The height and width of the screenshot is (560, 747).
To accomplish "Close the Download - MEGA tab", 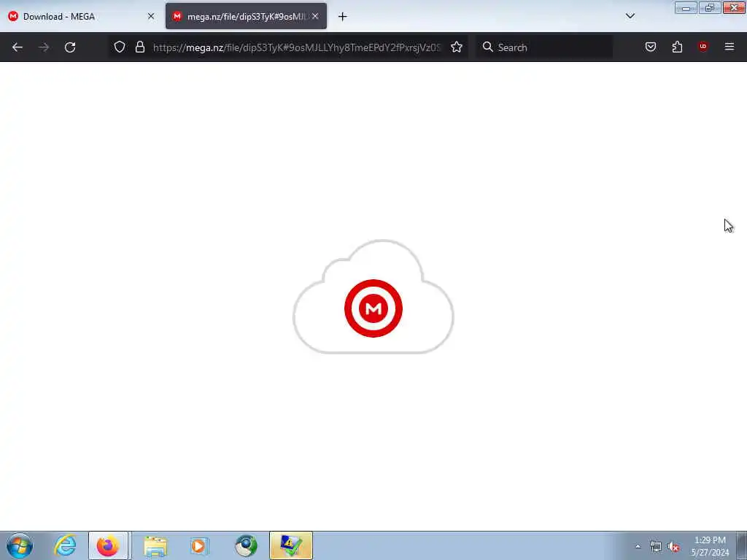I will pos(151,16).
